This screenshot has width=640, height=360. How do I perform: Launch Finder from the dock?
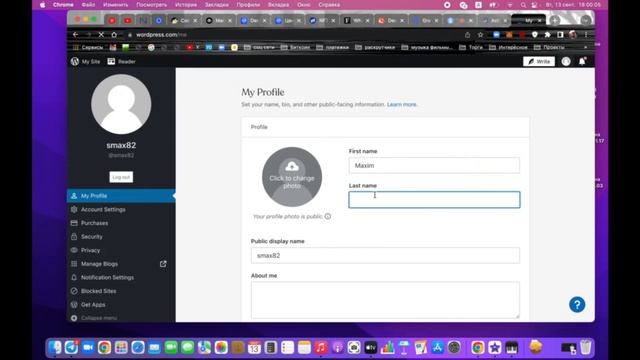pyautogui.click(x=55, y=347)
